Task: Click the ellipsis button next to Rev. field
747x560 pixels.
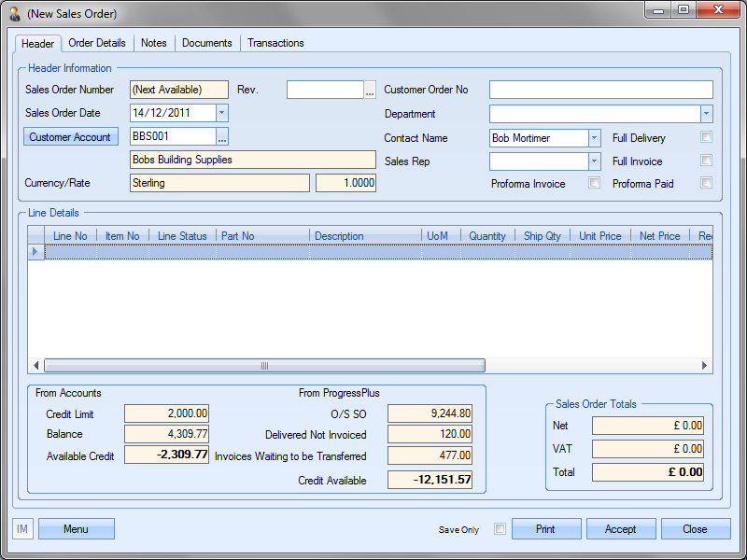Action: (370, 91)
